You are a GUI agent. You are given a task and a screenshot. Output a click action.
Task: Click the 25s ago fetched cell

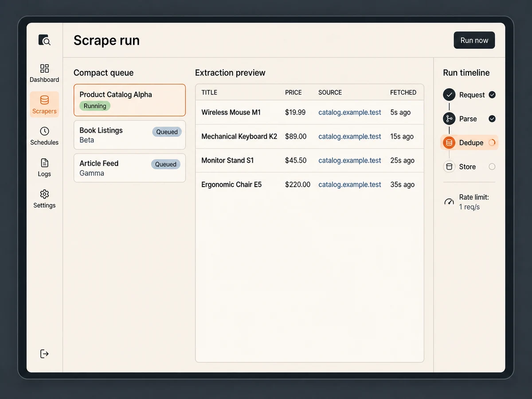(x=403, y=160)
